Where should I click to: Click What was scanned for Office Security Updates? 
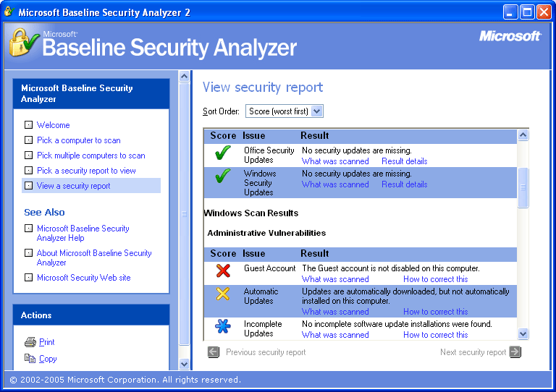click(335, 161)
